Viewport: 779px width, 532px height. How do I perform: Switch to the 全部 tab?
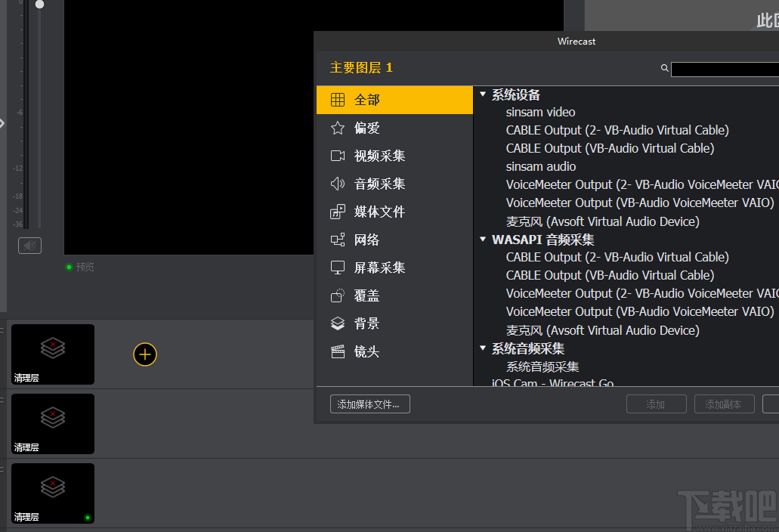(x=366, y=99)
